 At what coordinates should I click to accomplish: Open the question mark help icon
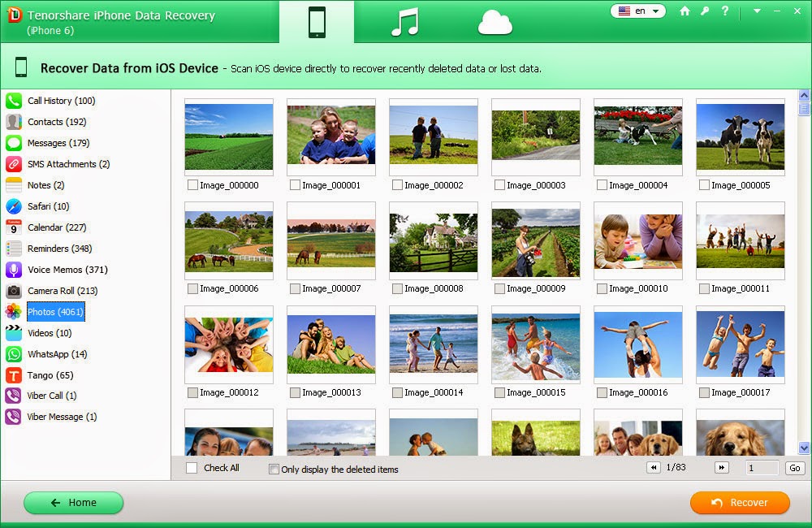(725, 11)
